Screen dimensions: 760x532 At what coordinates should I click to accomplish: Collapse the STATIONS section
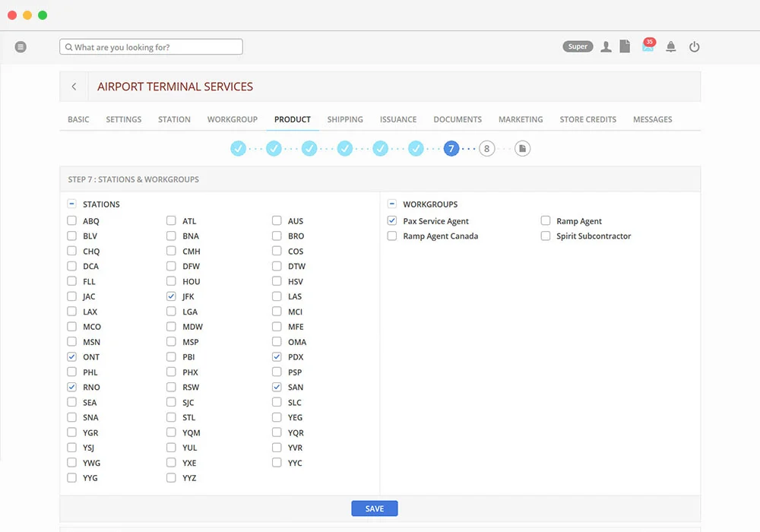coord(72,204)
